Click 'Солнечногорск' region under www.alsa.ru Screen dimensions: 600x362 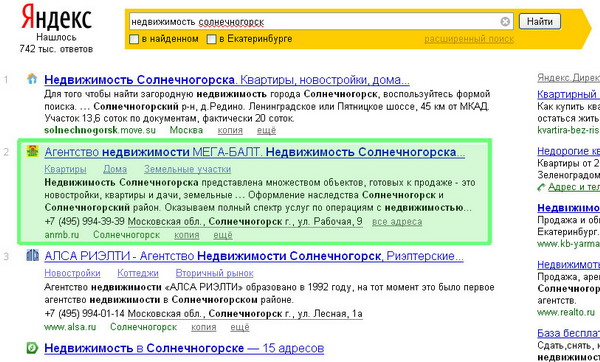coord(143,327)
